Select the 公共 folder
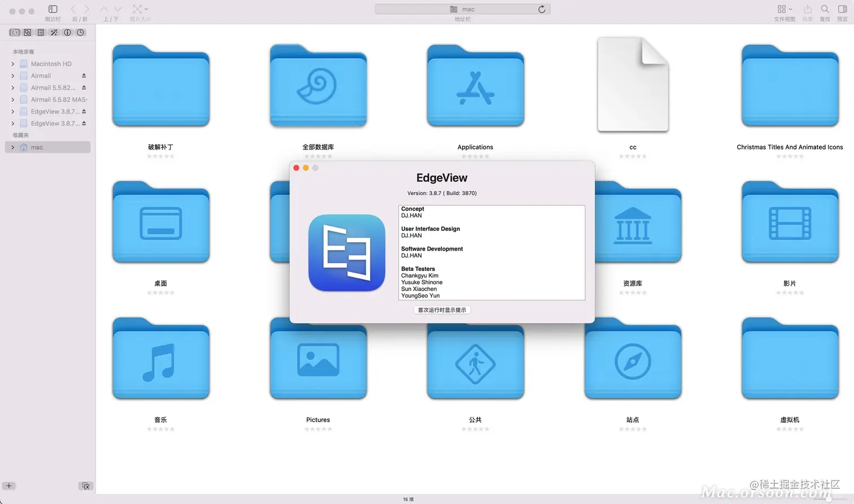Screen dimensions: 854x504 click(476, 361)
